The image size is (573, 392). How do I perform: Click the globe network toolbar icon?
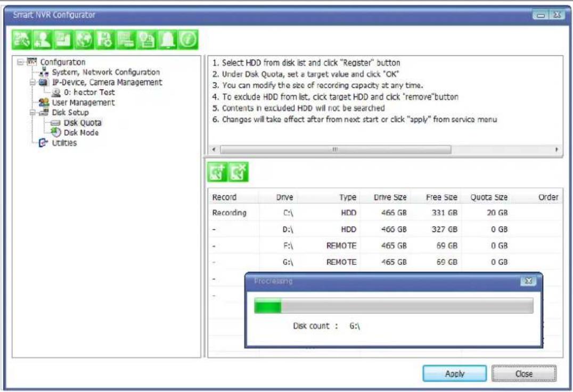(84, 39)
